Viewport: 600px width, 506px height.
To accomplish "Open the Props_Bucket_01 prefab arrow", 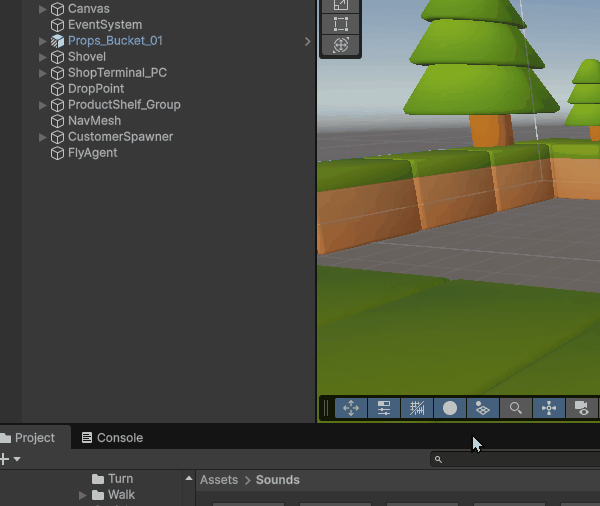I will click(307, 41).
